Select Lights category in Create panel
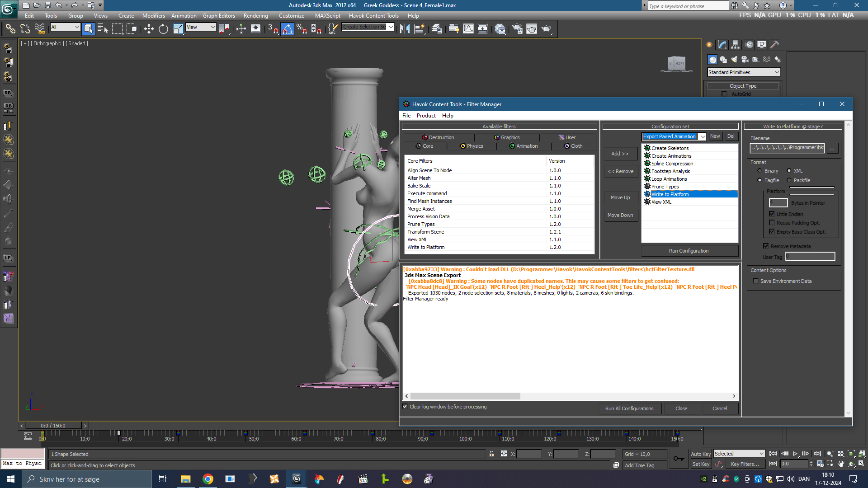The height and width of the screenshot is (488, 868). point(734,60)
